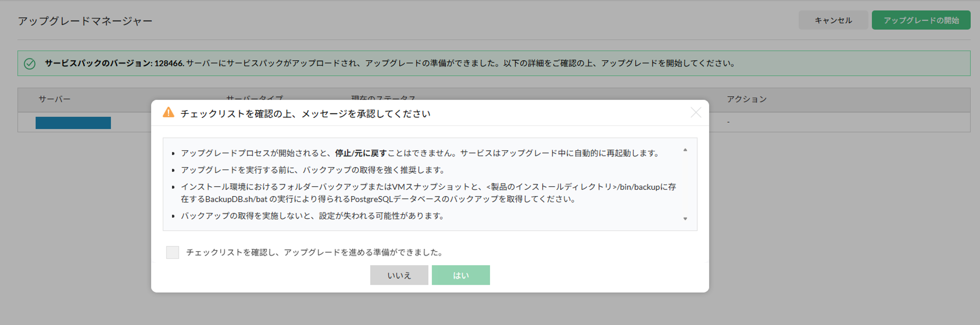Click the サーバータイプ column header
The image size is (980, 325).
point(255,98)
